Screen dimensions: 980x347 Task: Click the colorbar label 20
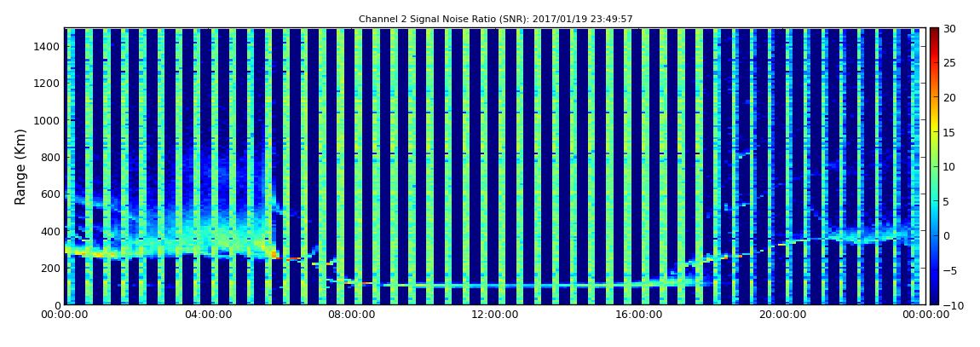click(x=950, y=97)
